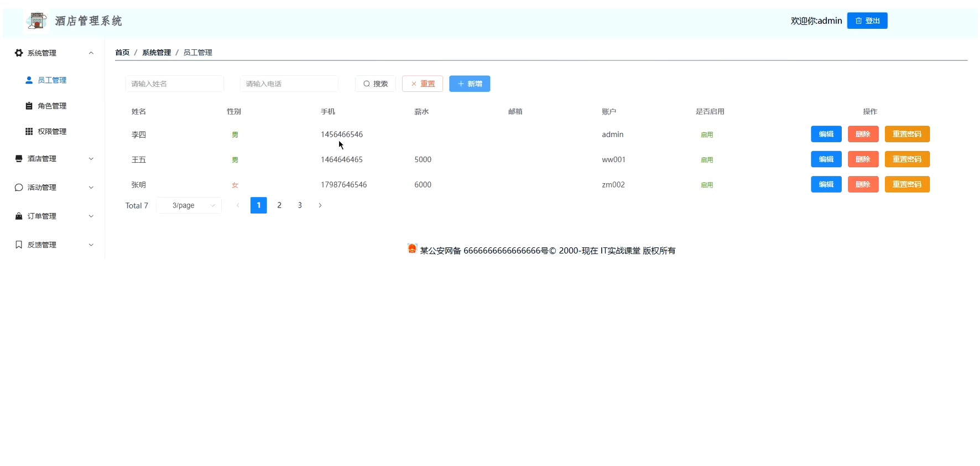The image size is (980, 466).
Task: Select page 1 in pagination
Action: 259,205
